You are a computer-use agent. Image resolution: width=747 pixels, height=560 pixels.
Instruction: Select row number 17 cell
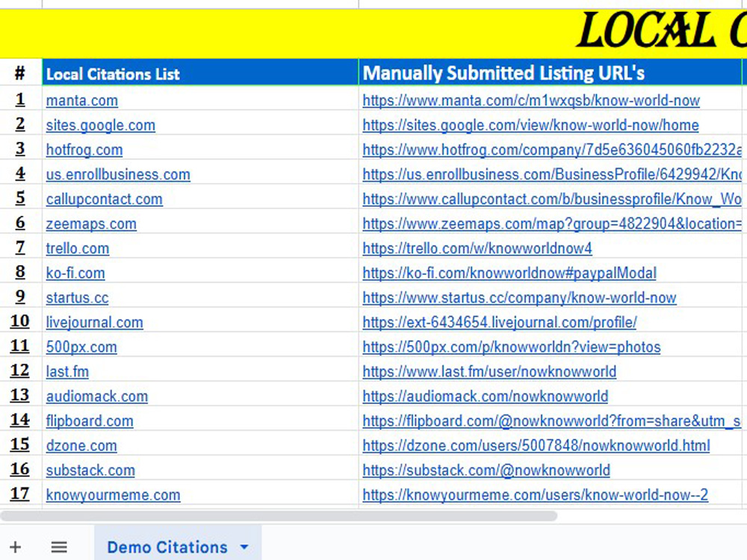20,494
